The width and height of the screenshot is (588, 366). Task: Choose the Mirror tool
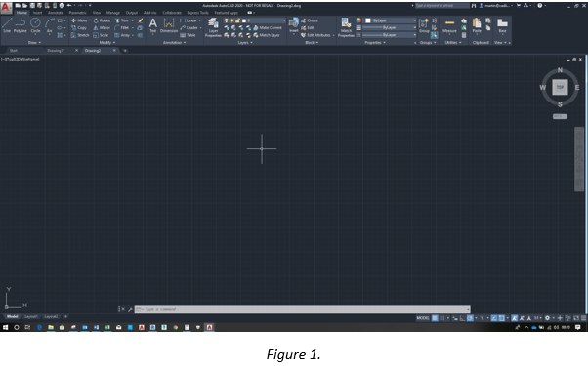point(102,28)
